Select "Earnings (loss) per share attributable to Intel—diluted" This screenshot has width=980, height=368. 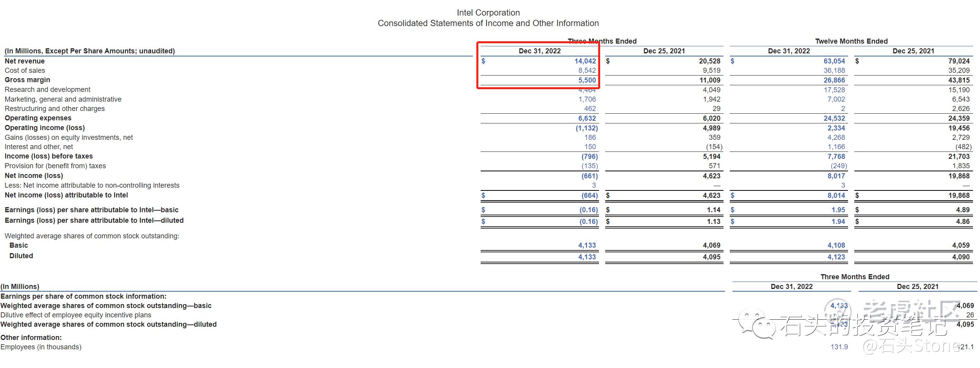[x=94, y=220]
